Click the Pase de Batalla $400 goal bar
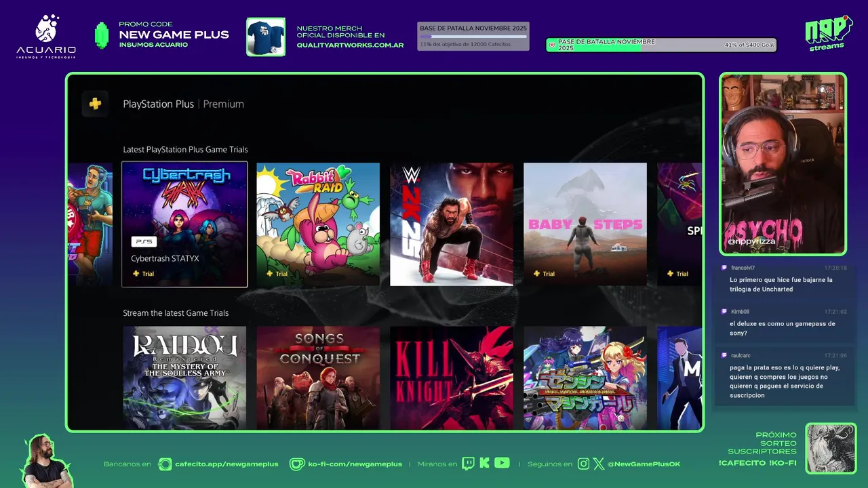Screen dimensions: 868x488 pyautogui.click(x=661, y=45)
